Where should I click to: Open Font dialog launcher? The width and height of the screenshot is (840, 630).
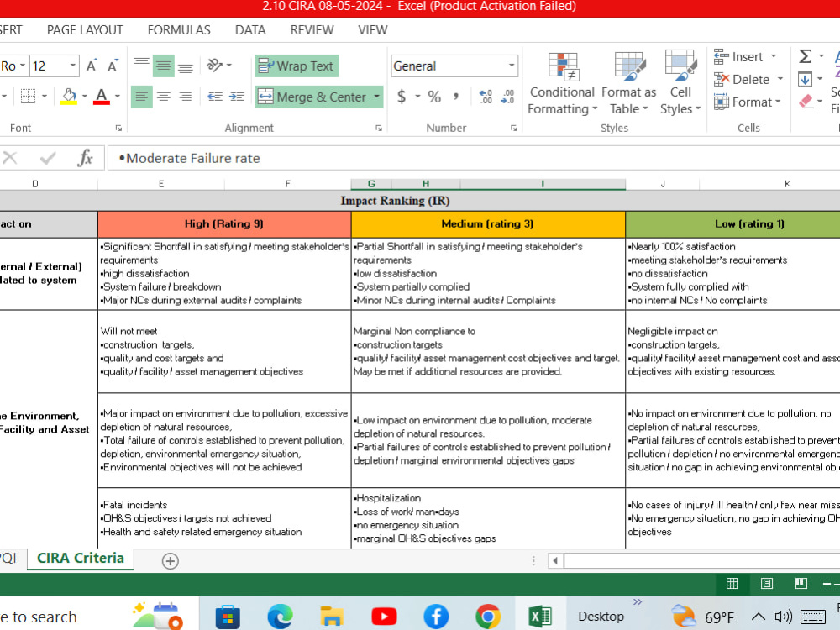pos(118,128)
